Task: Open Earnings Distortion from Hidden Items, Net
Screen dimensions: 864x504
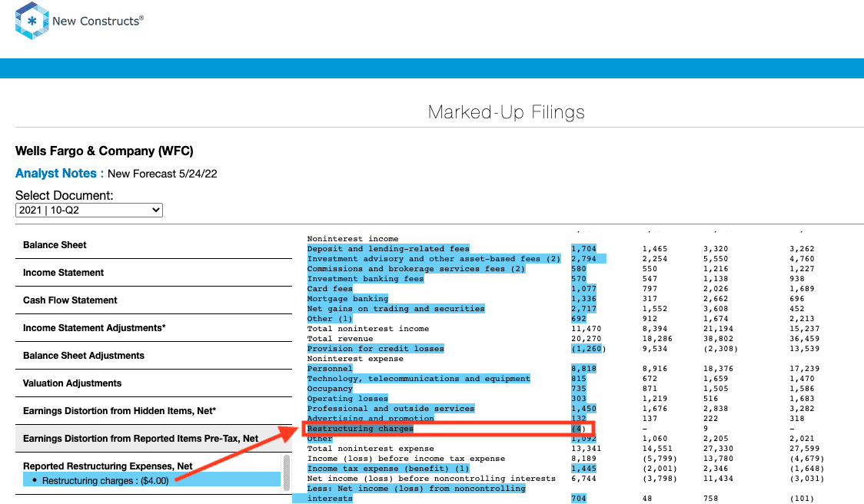Action: pos(120,411)
